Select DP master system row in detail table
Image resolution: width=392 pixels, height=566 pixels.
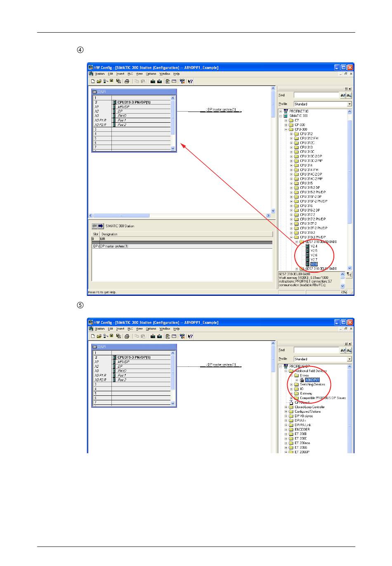tap(182, 246)
